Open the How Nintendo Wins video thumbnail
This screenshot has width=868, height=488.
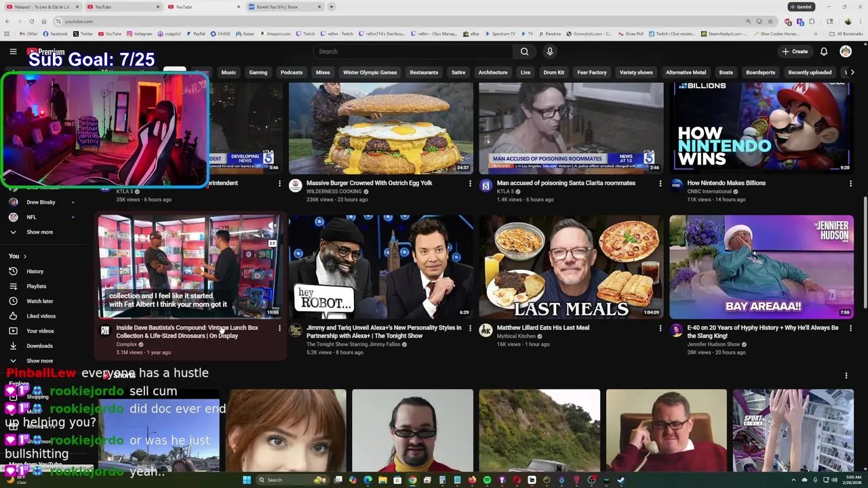tap(761, 128)
